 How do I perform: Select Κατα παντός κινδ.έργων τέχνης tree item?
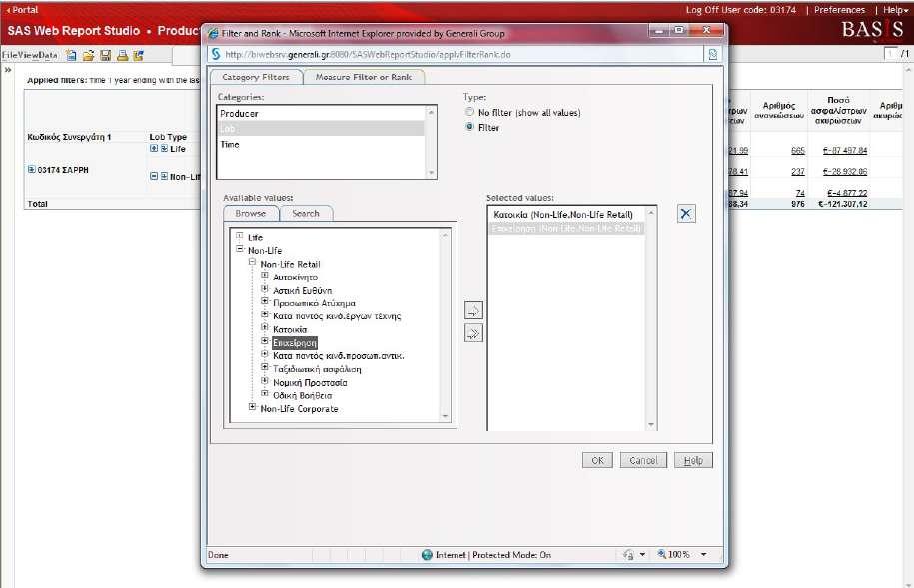[x=337, y=316]
